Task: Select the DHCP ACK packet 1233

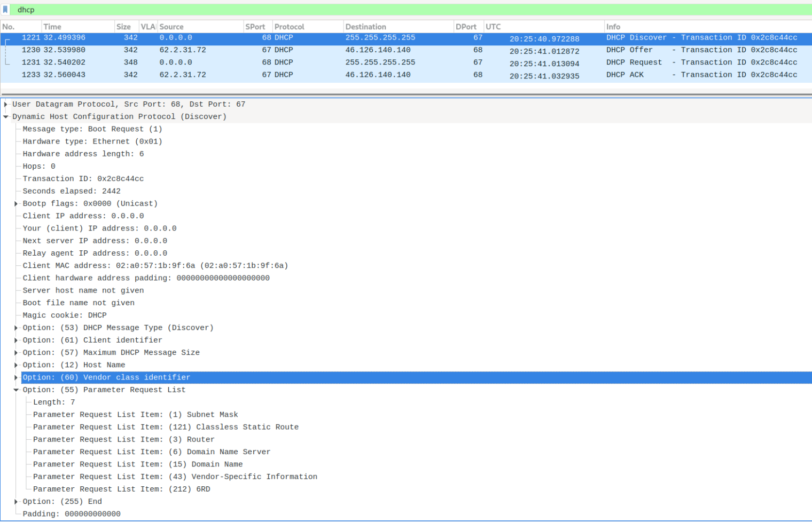Action: pos(374,75)
